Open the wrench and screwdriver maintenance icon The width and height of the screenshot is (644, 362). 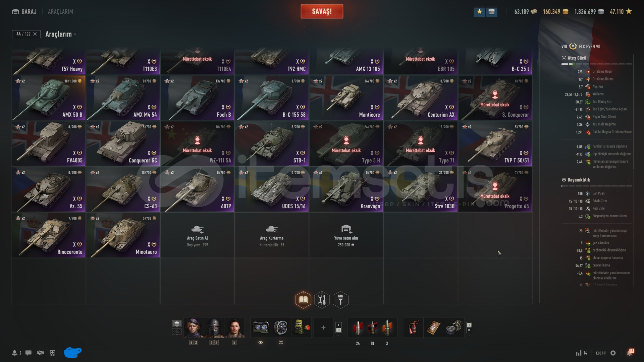[x=322, y=300]
